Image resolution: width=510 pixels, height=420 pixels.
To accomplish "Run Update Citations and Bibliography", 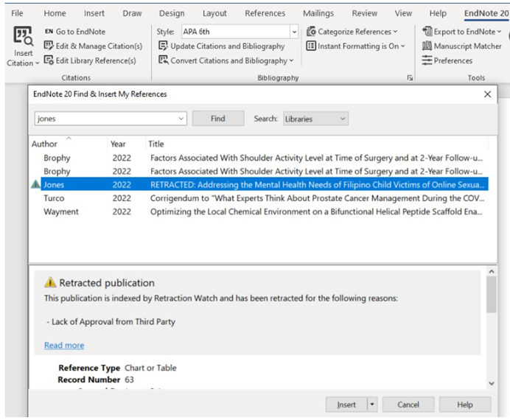I will pyautogui.click(x=222, y=46).
